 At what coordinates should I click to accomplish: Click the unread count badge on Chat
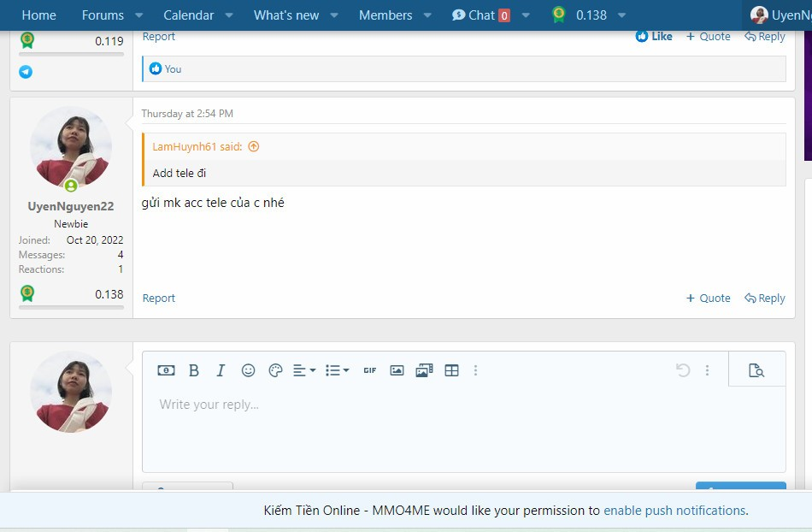tap(504, 15)
